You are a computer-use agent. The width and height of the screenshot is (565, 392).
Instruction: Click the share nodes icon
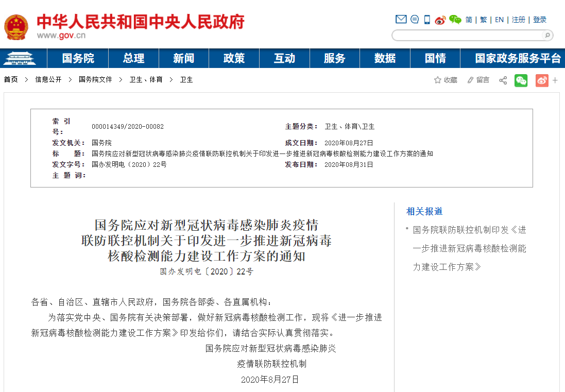tap(503, 80)
